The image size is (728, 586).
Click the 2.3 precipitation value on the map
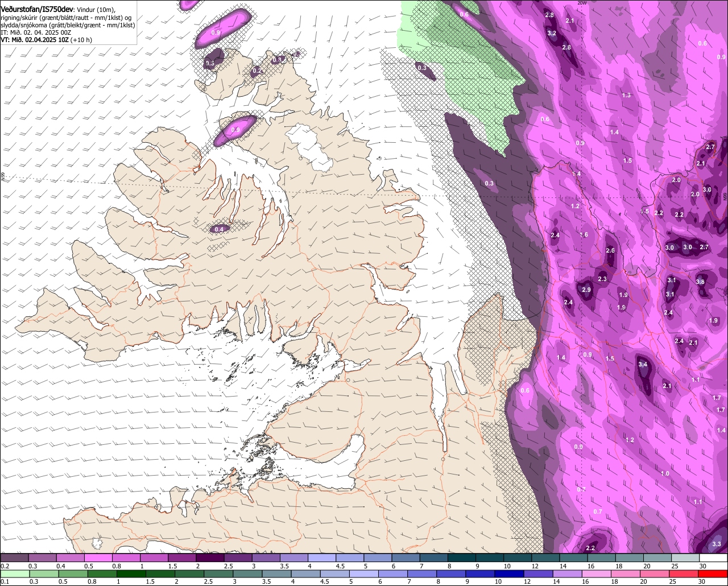pos(602,279)
